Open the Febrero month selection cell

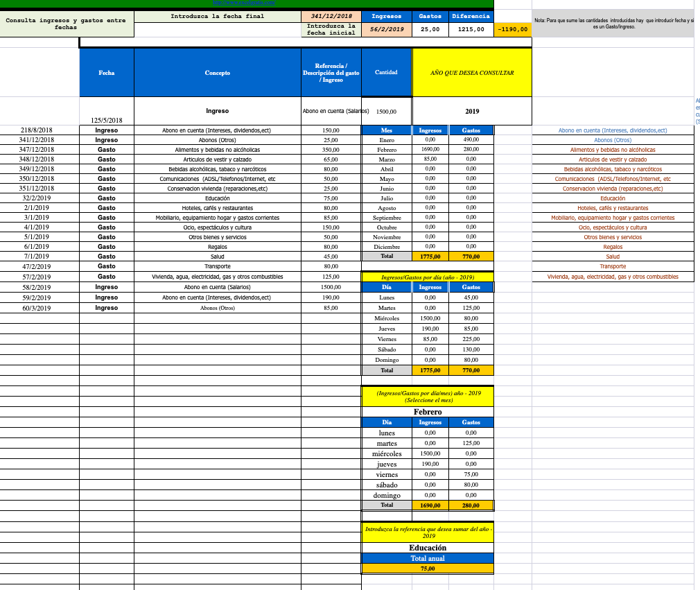point(428,412)
